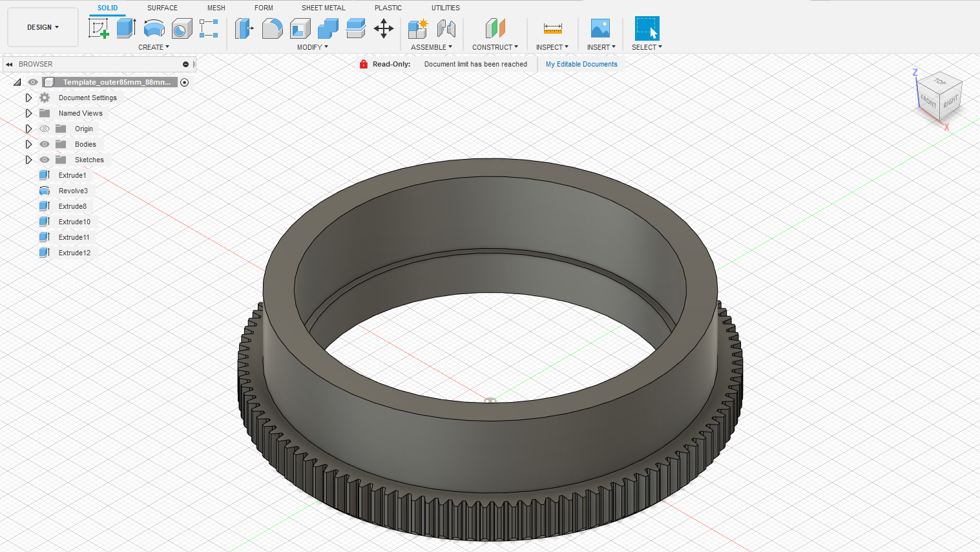Open the Insert dropdown menu
Image resolution: width=980 pixels, height=552 pixels.
click(601, 47)
